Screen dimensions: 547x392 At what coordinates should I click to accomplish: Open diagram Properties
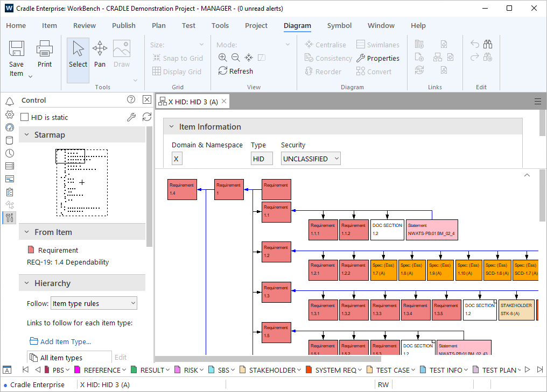click(x=378, y=58)
